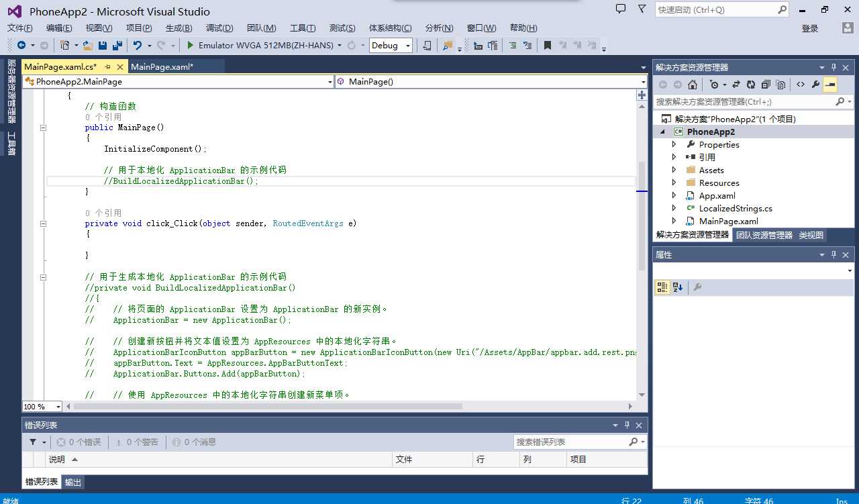Viewport: 859px width, 504px height.
Task: Click the Pending Changes Filter clock icon
Action: 714,85
